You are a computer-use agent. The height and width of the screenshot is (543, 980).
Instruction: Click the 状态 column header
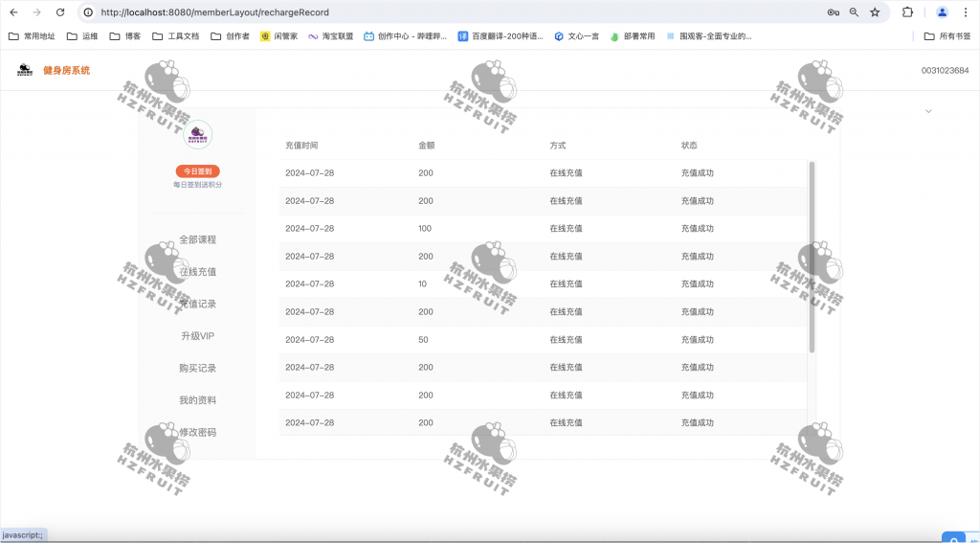point(689,146)
